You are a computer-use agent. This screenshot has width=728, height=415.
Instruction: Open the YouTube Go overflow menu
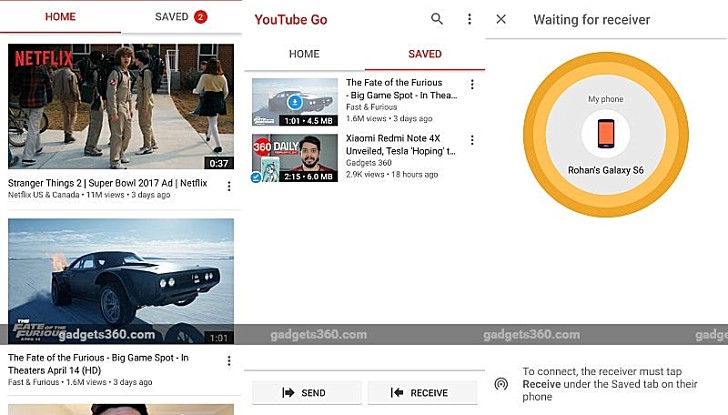469,19
